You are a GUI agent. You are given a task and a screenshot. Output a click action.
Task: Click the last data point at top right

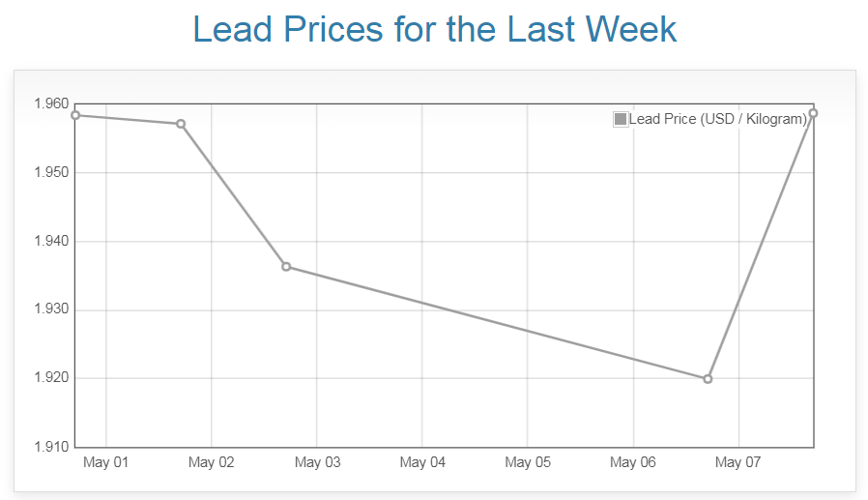(814, 113)
